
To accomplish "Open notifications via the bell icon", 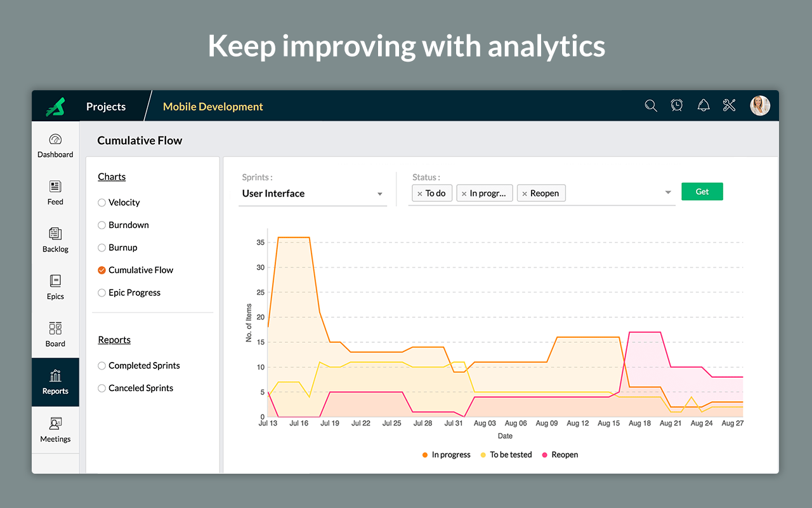I will point(703,105).
